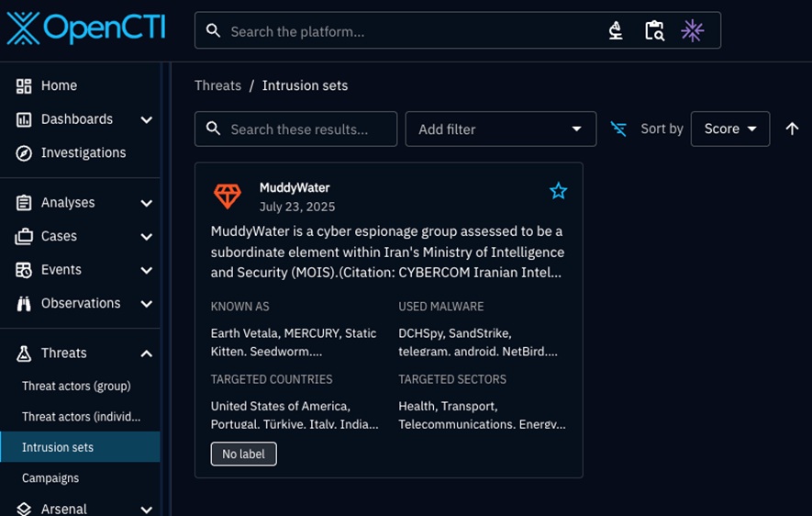Open Investigations in sidebar
Viewport: 812px width, 516px height.
[x=80, y=152]
